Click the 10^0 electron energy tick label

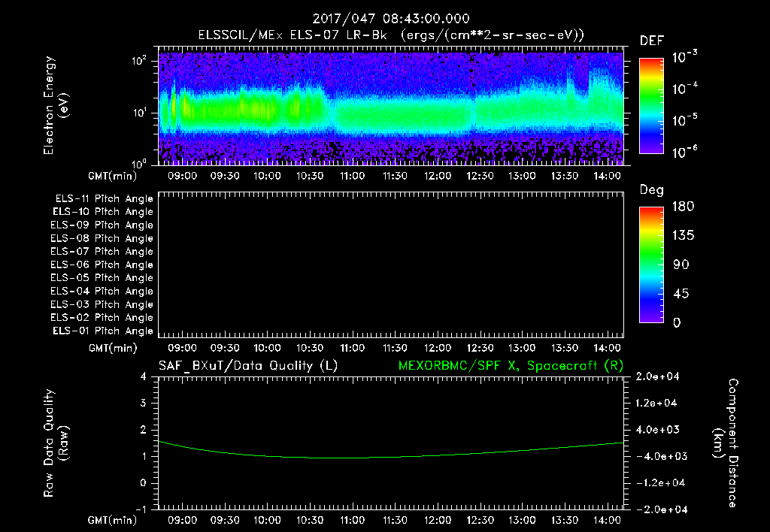click(x=139, y=164)
